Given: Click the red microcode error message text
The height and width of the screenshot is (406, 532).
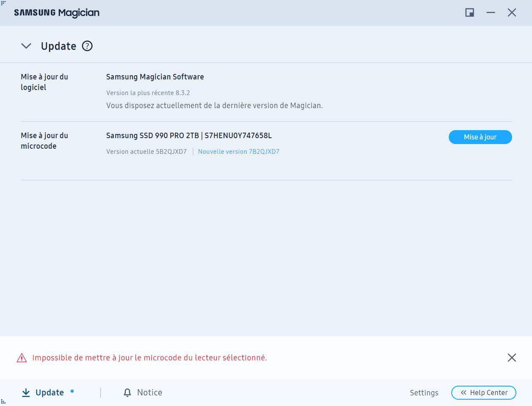Looking at the screenshot, I should (150, 358).
